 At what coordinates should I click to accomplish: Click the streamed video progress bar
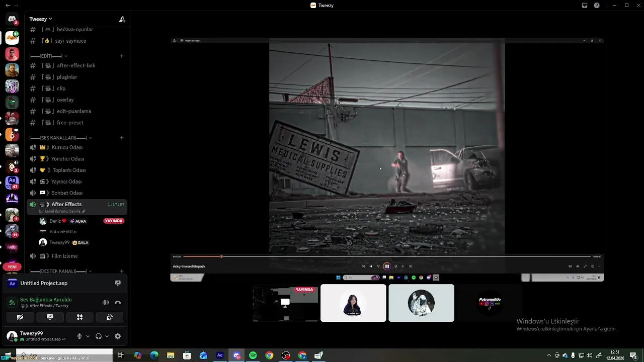[387, 256]
